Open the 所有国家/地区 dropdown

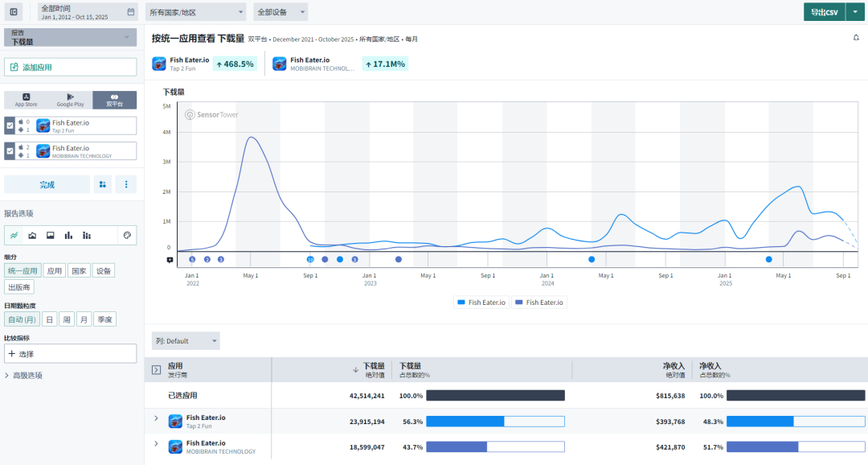pyautogui.click(x=196, y=12)
